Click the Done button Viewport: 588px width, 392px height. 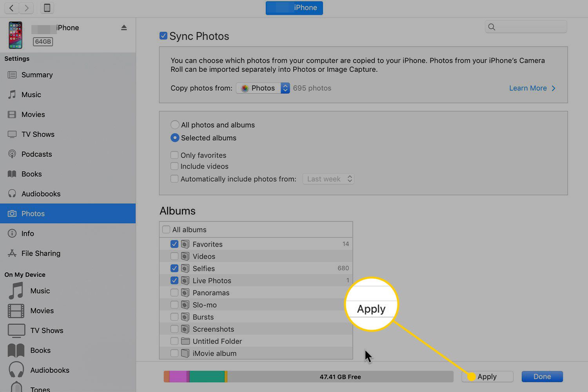coord(542,377)
